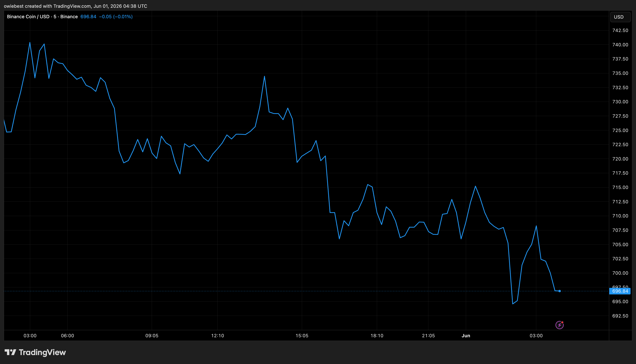Click the 730.00 price axis label
636x364 pixels.
point(620,102)
